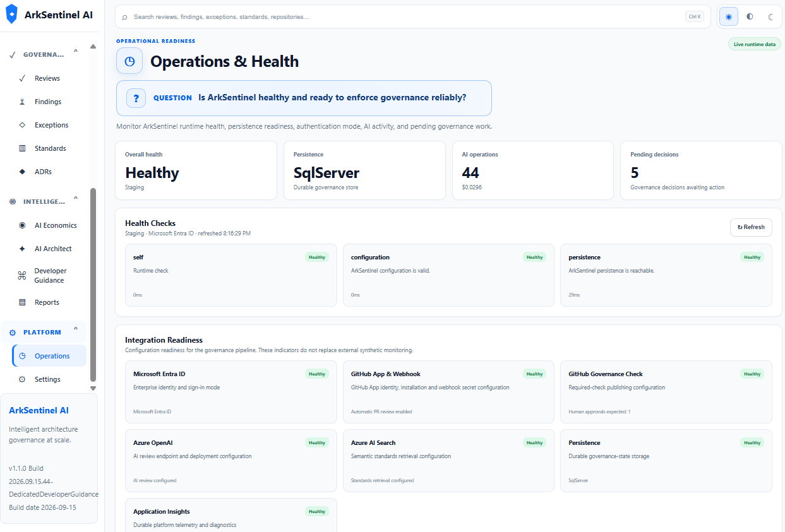Click the Platform section gear icon
The image size is (785, 532).
pyautogui.click(x=13, y=333)
